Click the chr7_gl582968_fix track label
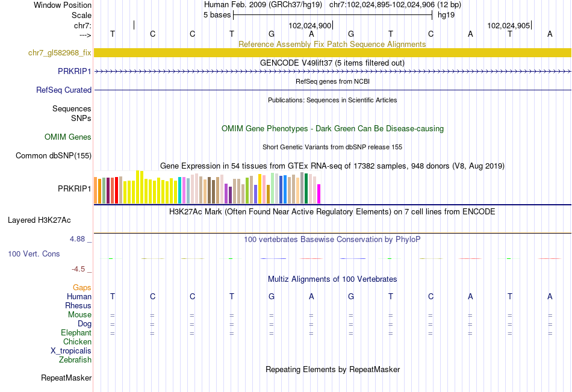This screenshot has height=392, width=572. pos(60,52)
